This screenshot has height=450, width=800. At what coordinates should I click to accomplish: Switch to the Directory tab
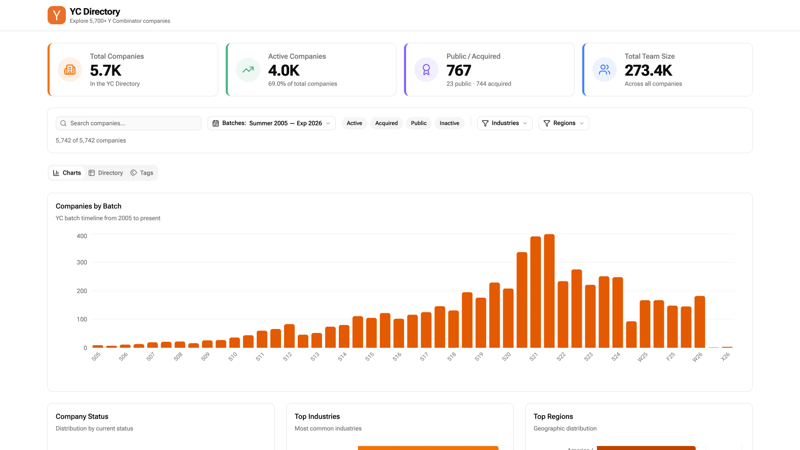tap(106, 173)
